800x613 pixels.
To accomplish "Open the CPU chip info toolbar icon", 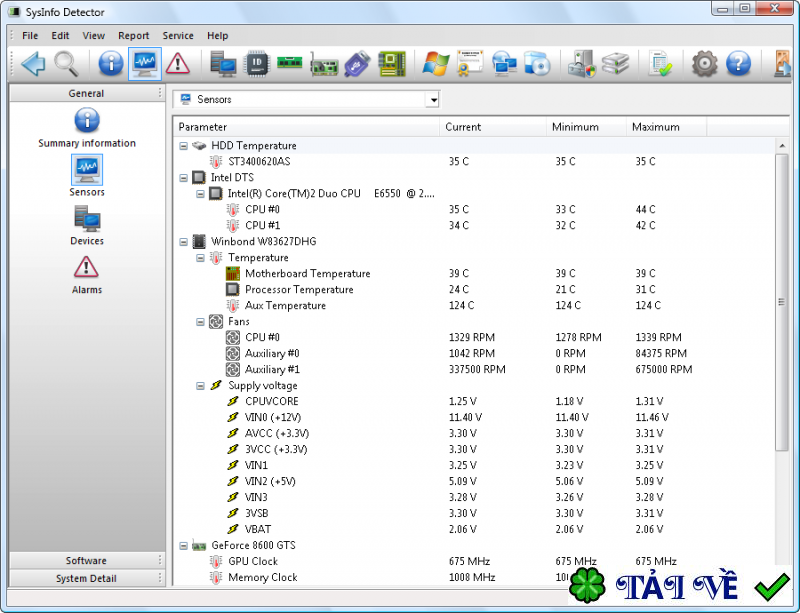I will (257, 64).
